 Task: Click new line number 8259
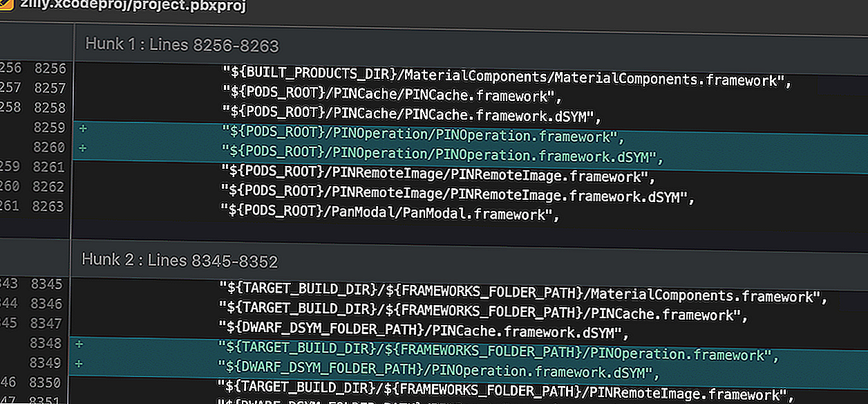click(50, 128)
